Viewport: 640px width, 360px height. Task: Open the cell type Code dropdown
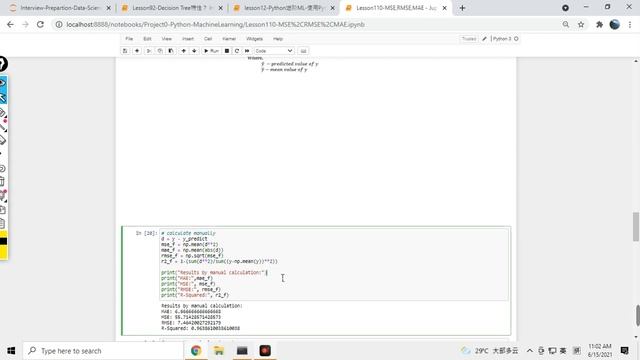[273, 51]
